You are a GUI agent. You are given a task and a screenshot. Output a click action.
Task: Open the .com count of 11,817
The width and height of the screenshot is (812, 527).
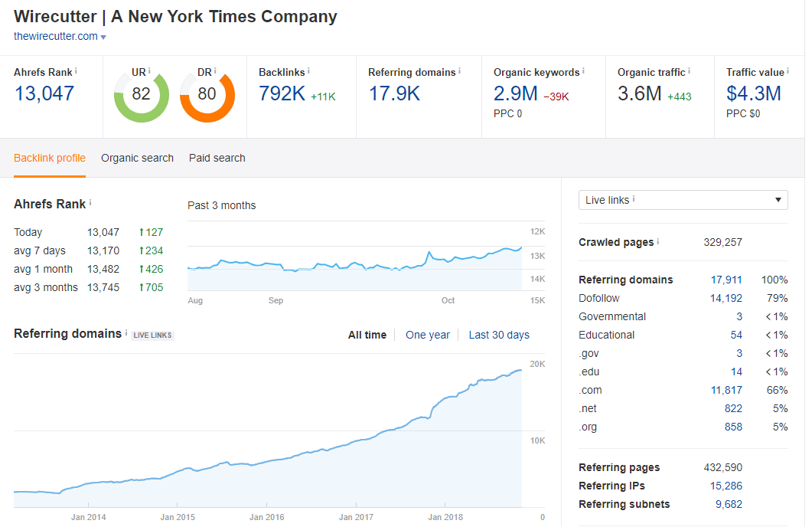(x=726, y=390)
